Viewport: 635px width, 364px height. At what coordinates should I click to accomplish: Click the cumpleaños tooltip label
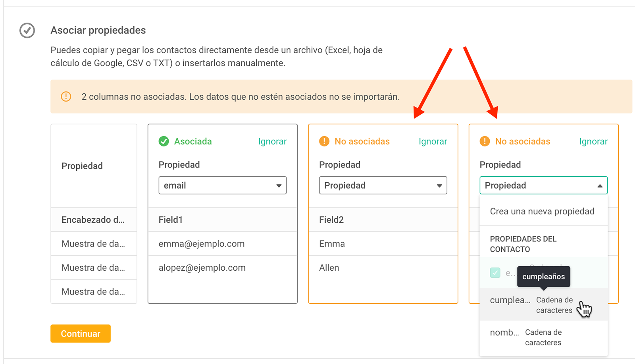(543, 277)
